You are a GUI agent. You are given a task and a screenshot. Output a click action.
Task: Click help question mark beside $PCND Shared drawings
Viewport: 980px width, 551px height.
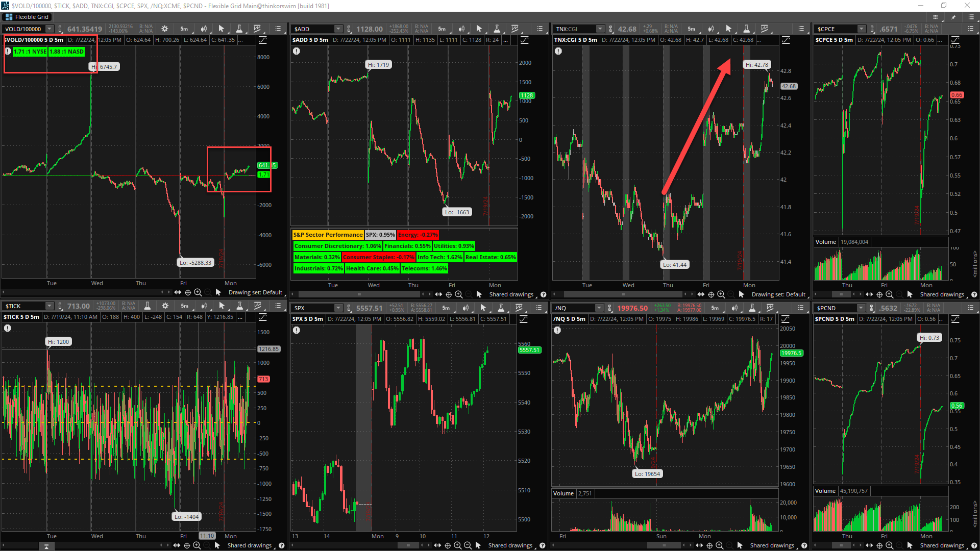pyautogui.click(x=974, y=545)
